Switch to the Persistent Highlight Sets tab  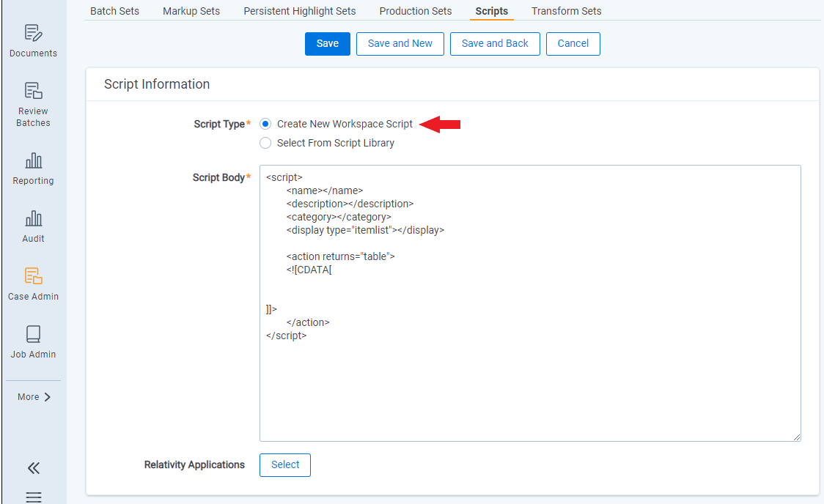tap(300, 11)
